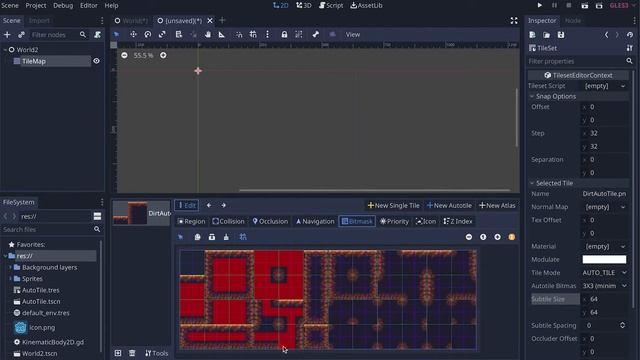Clear bitmask with the eraser icon
The height and width of the screenshot is (360, 640).
226,237
